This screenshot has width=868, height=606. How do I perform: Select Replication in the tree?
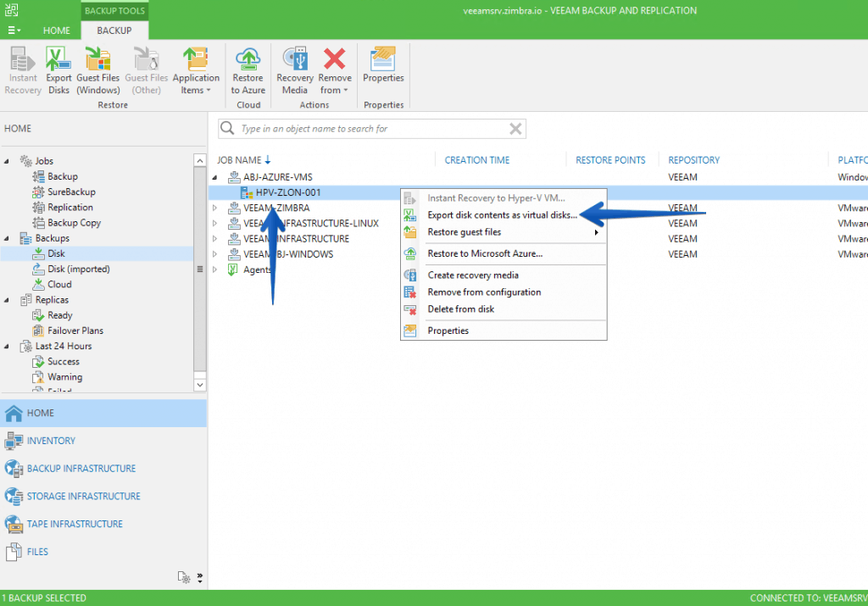[70, 208]
